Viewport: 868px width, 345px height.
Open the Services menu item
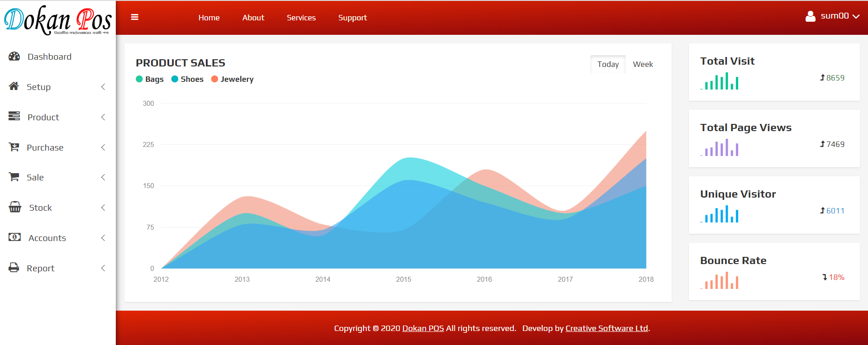pos(301,18)
